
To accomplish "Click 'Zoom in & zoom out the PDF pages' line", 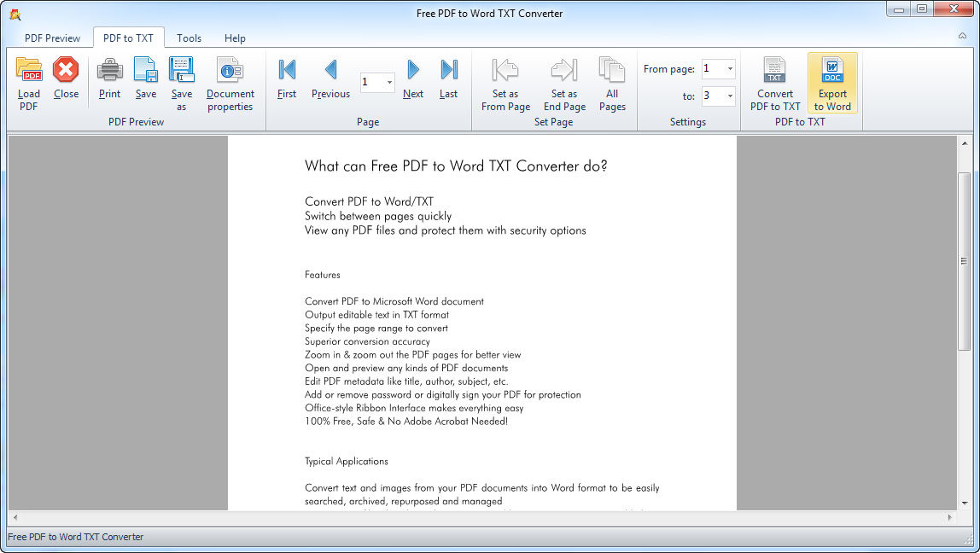I will tap(412, 355).
